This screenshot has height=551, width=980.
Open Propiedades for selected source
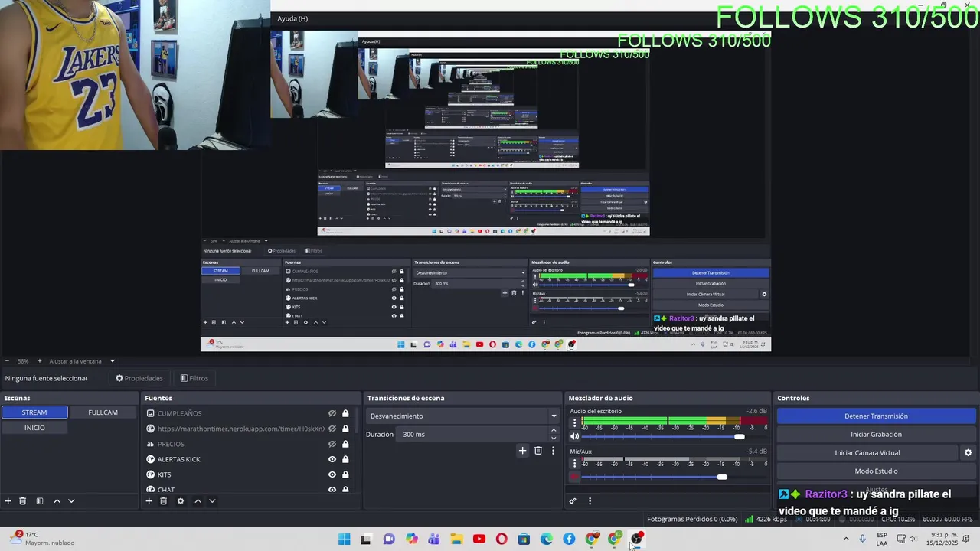(x=139, y=378)
